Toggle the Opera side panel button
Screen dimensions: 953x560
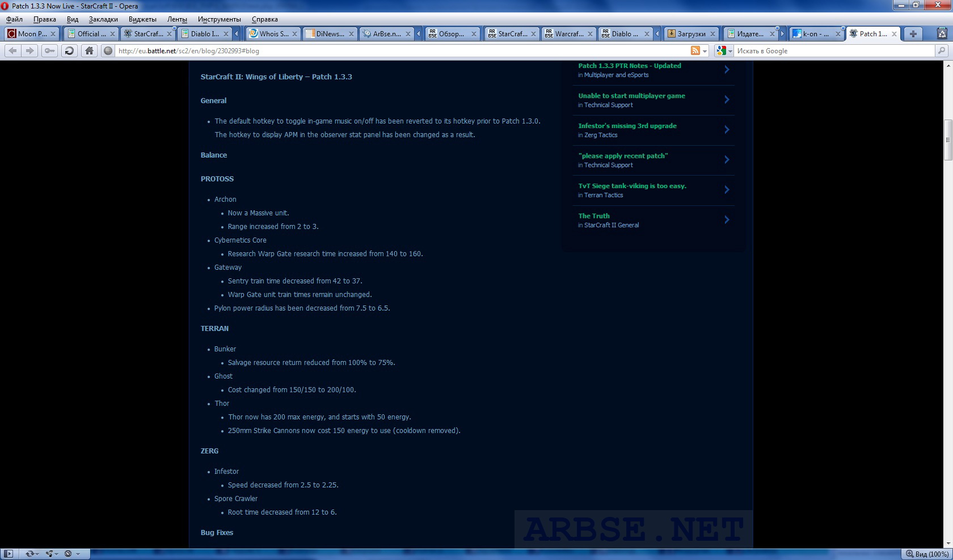click(9, 554)
